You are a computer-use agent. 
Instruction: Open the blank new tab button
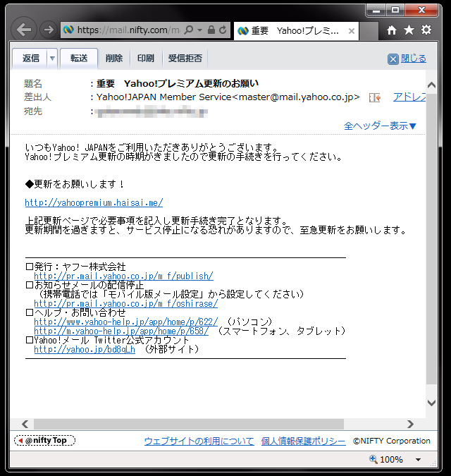(x=369, y=30)
